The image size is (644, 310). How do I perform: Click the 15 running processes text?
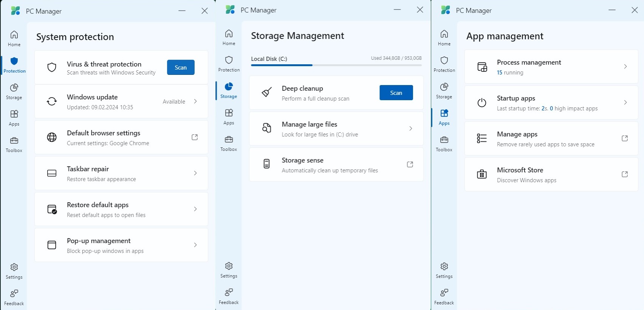pyautogui.click(x=510, y=73)
